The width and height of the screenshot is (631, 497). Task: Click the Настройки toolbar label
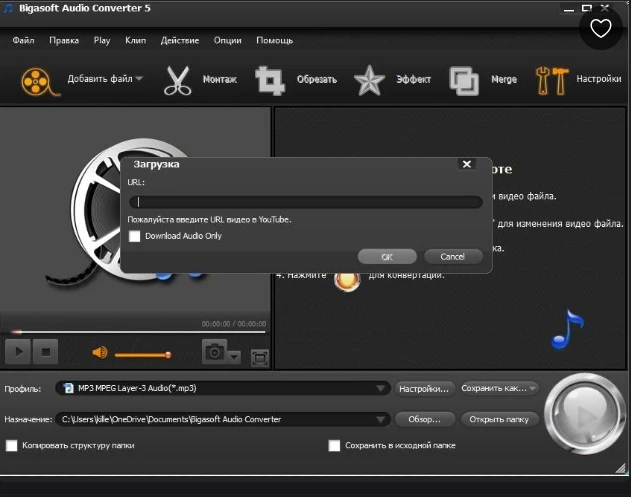click(599, 78)
